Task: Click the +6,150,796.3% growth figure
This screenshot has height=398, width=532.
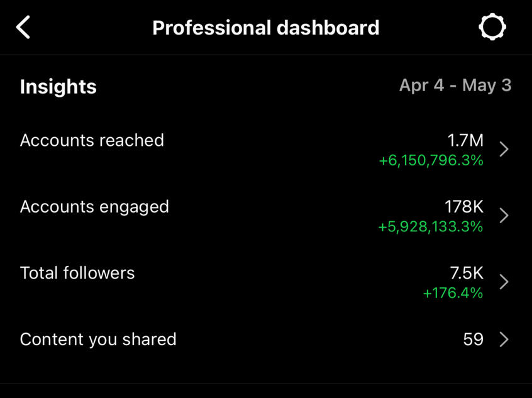Action: coord(431,161)
